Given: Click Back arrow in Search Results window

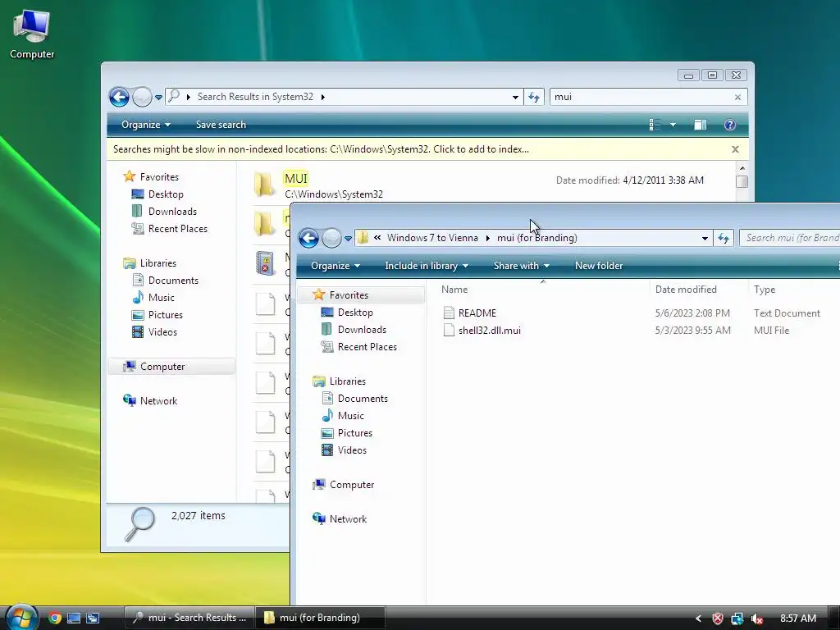Looking at the screenshot, I should coord(119,97).
